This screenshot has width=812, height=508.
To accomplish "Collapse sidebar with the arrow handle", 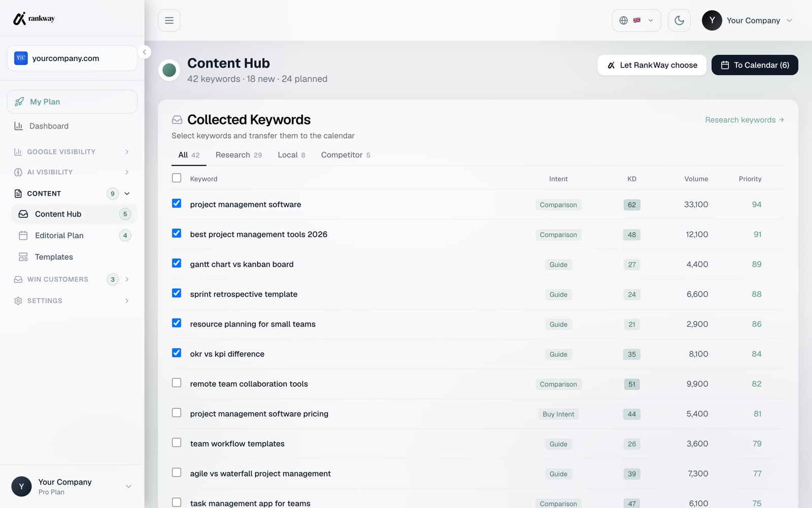I will [145, 52].
